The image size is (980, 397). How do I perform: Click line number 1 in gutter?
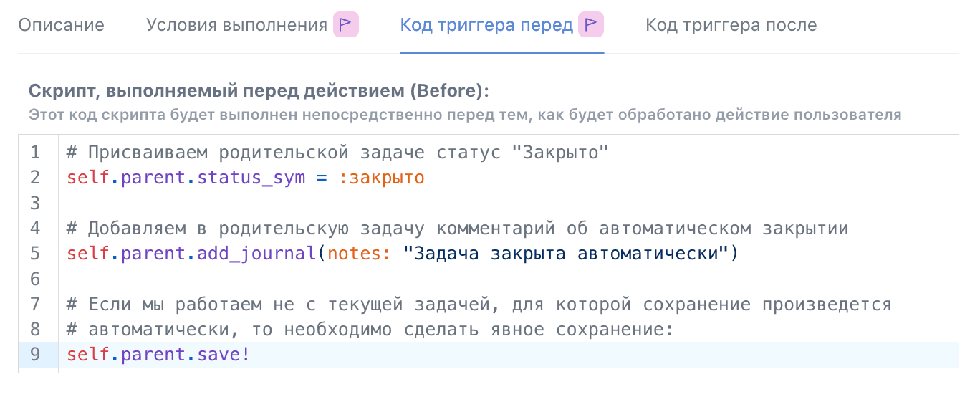tap(36, 152)
